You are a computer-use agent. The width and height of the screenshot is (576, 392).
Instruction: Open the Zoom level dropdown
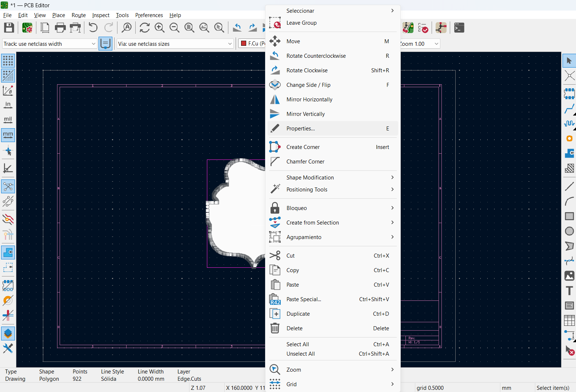point(420,44)
